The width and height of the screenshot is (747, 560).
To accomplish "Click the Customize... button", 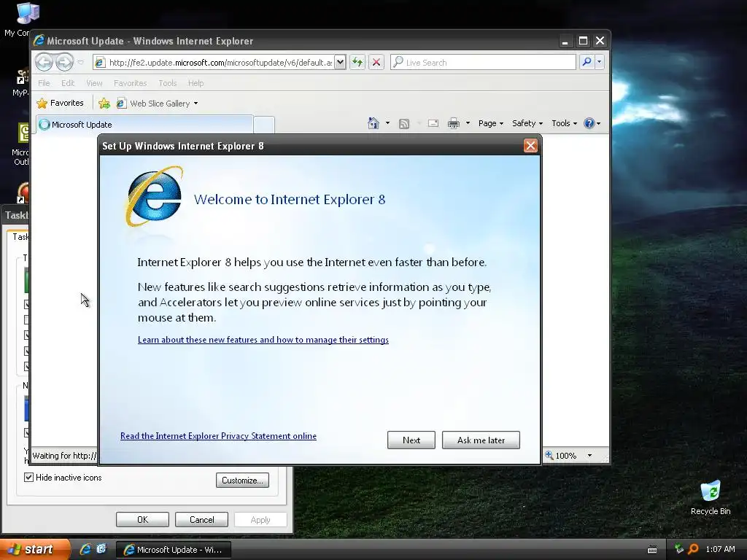I will 242,480.
